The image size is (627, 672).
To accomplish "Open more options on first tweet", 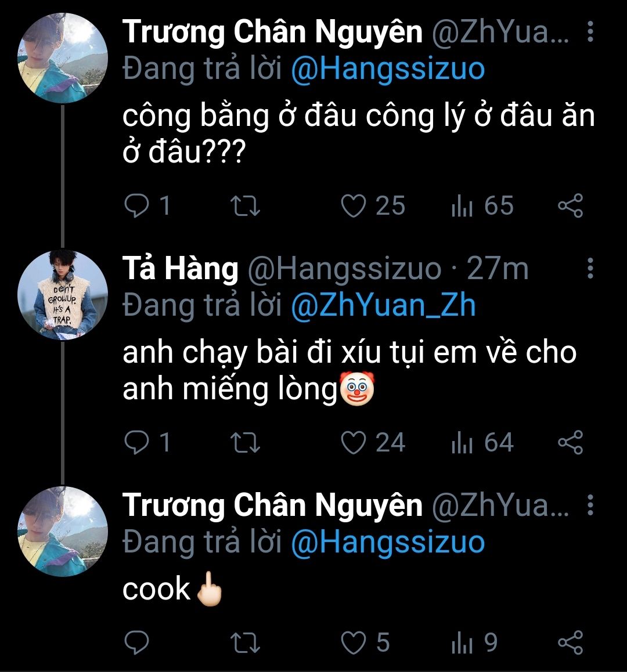I will coord(590,32).
